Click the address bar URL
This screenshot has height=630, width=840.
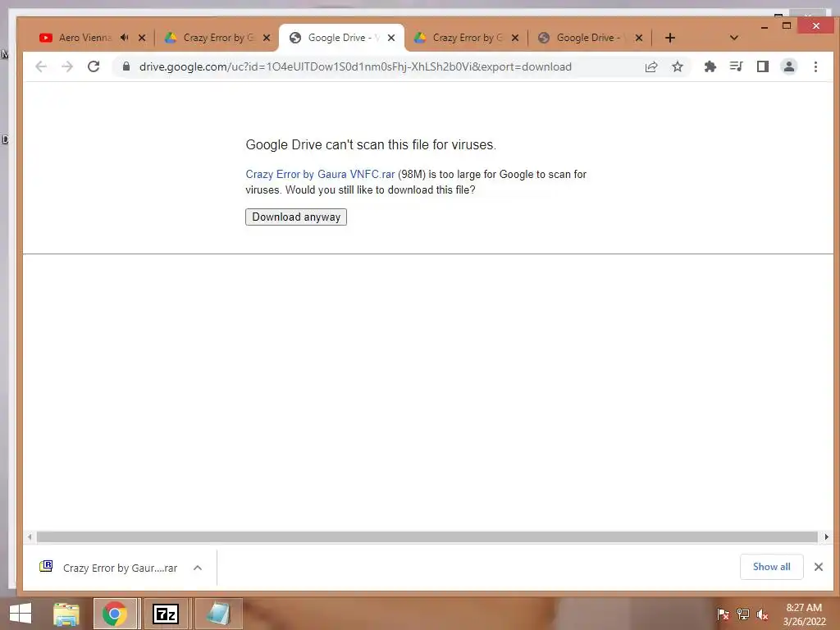(x=355, y=67)
